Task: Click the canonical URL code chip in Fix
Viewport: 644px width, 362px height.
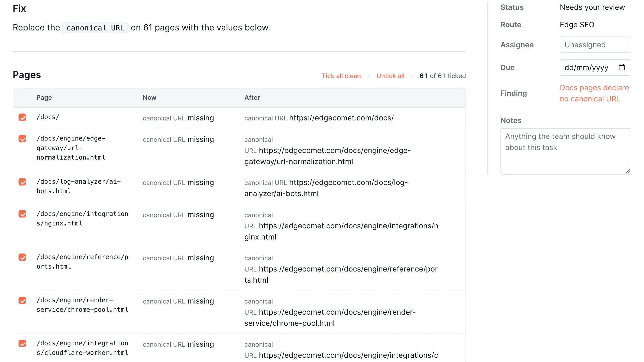Action: [95, 28]
